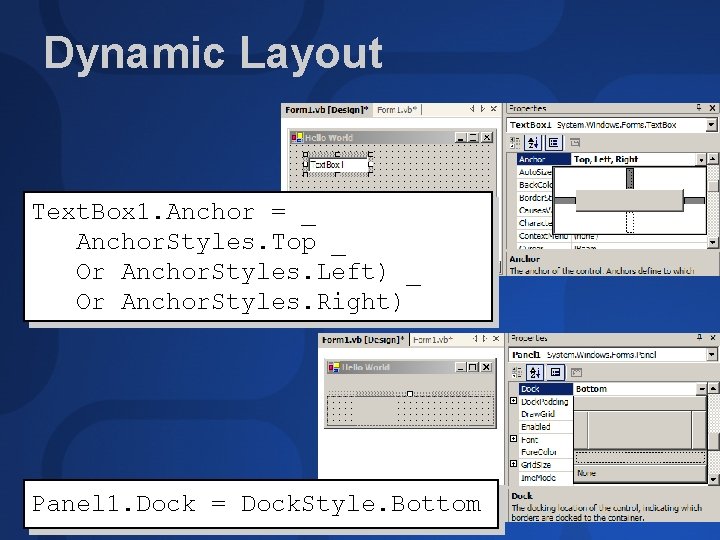The width and height of the screenshot is (720, 540).
Task: Click Hello World form icon in upper designer
Action: coord(297,137)
